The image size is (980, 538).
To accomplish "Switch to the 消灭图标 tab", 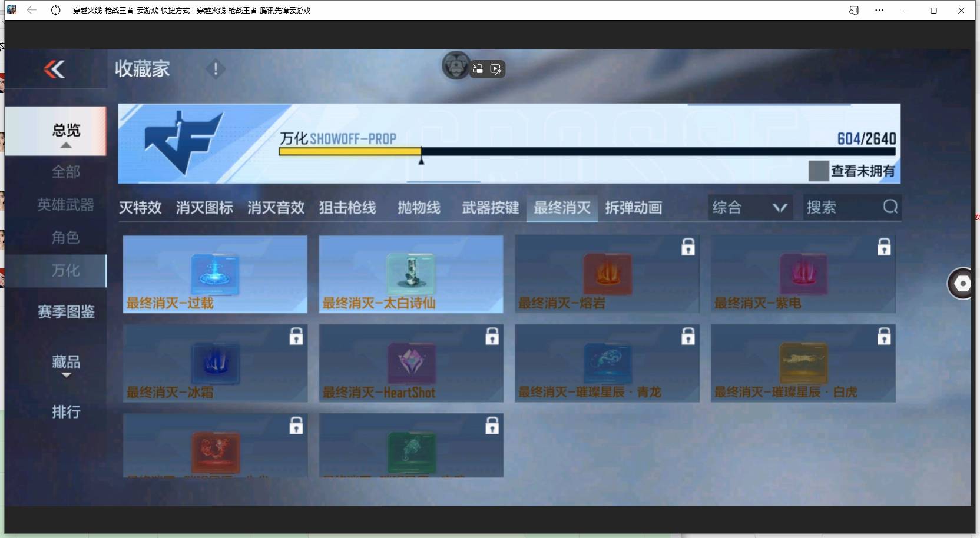I will point(204,208).
